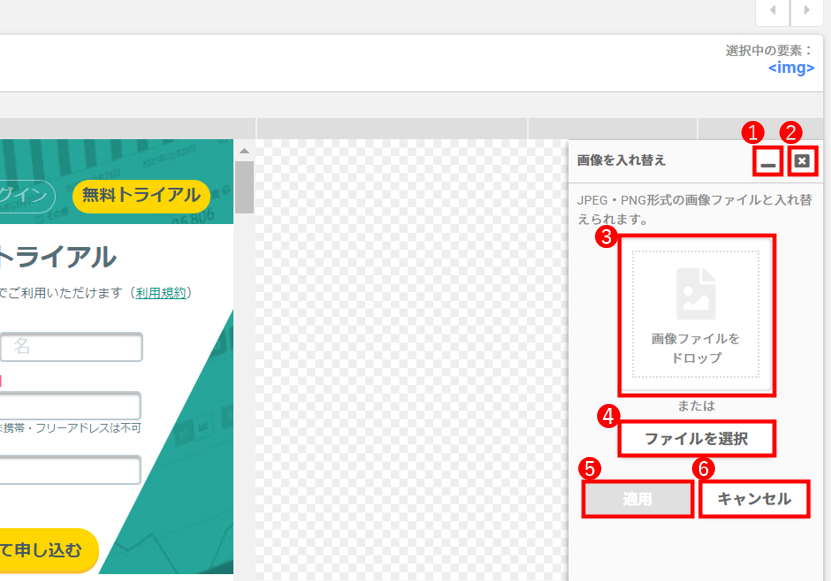Click the トライアル heading in preview
This screenshot has width=831, height=581.
(x=58, y=257)
